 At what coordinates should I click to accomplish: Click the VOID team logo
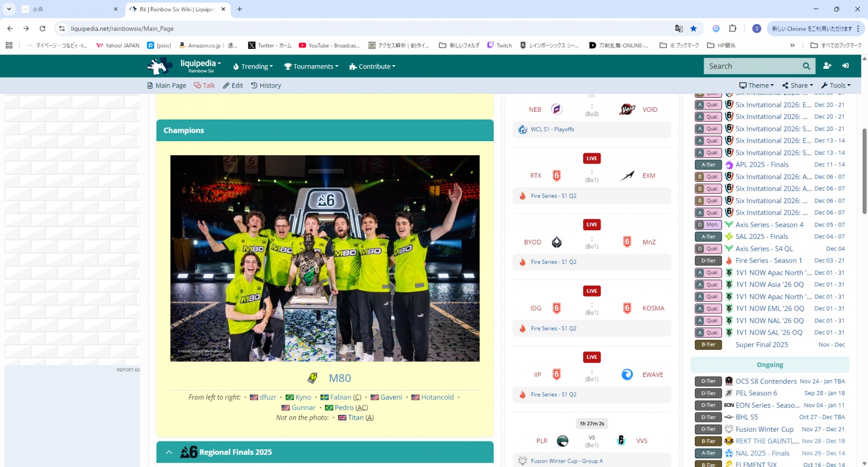(x=627, y=110)
